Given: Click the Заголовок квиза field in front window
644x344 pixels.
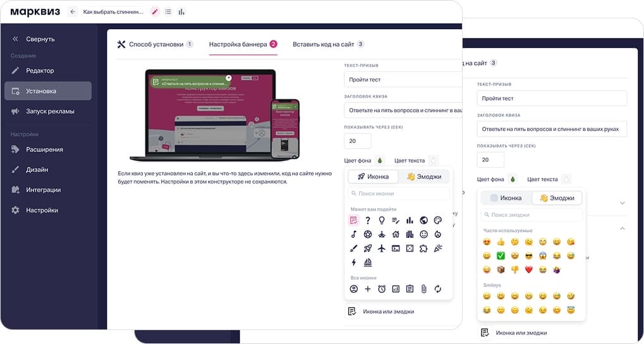Looking at the screenshot, I should [x=403, y=110].
